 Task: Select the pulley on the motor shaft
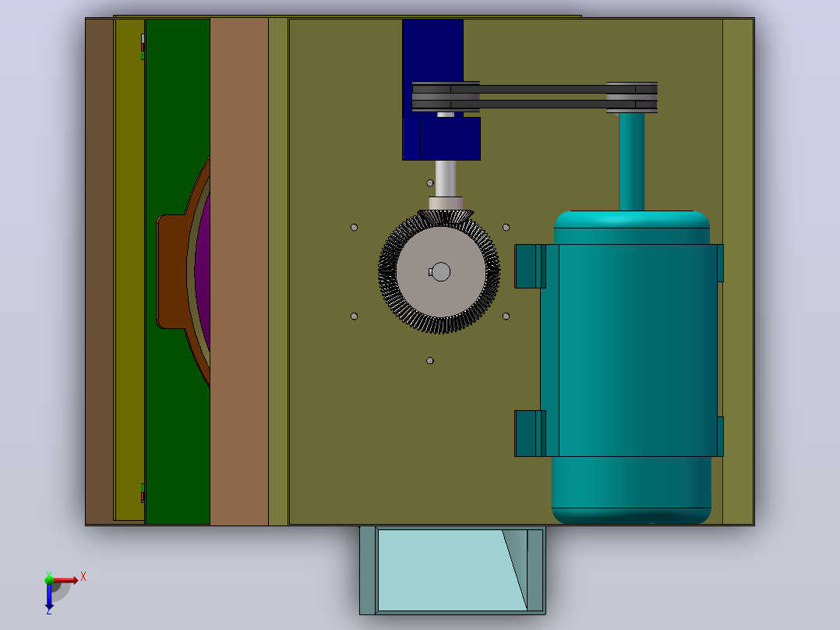(632, 97)
